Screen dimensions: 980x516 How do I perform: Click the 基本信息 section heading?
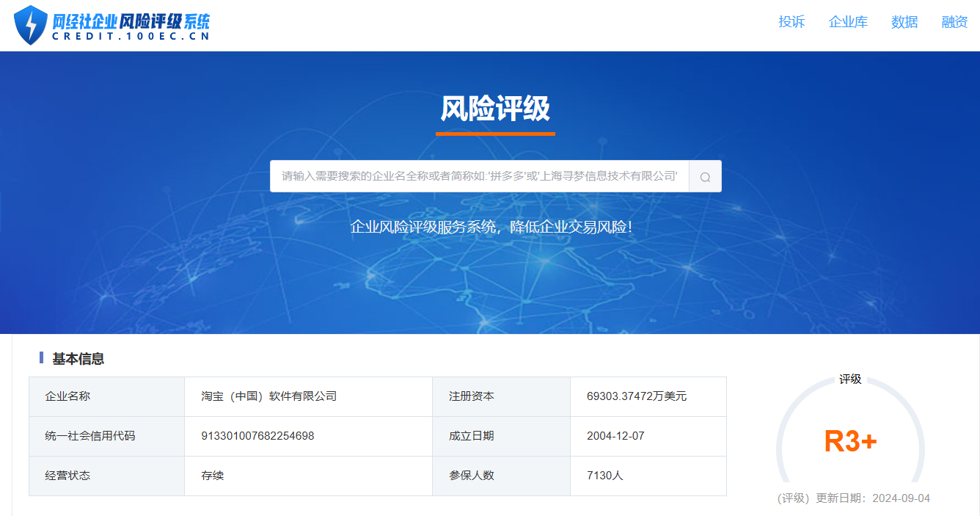coord(78,358)
